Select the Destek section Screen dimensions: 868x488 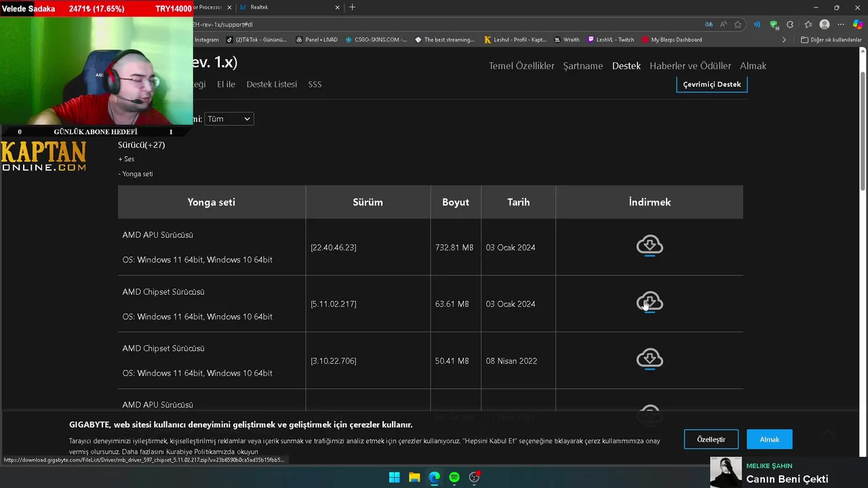tap(626, 66)
